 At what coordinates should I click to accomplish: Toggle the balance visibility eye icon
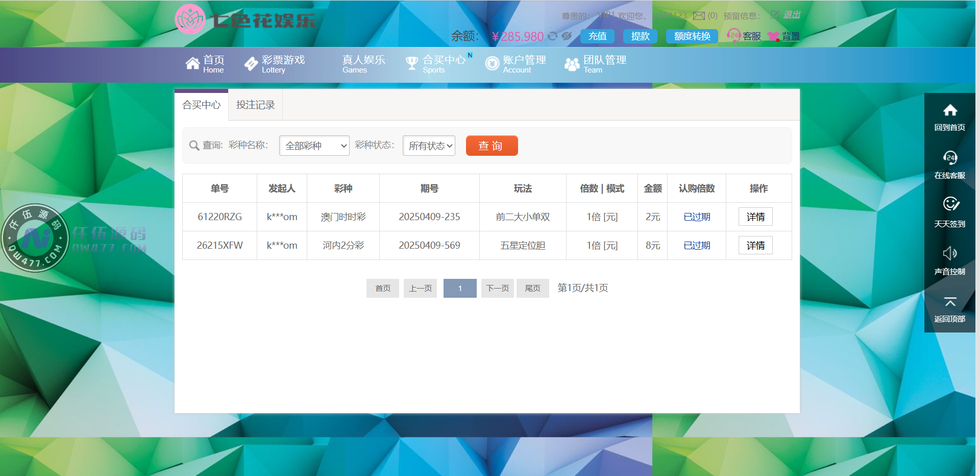pyautogui.click(x=567, y=36)
